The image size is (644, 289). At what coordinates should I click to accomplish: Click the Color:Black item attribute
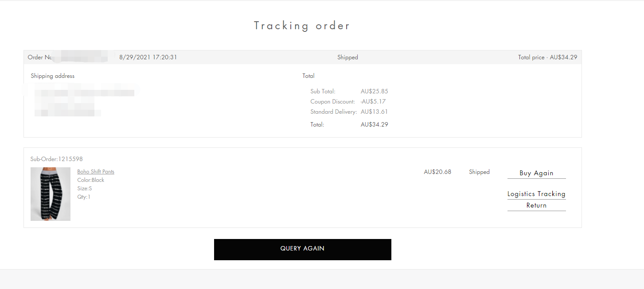91,180
